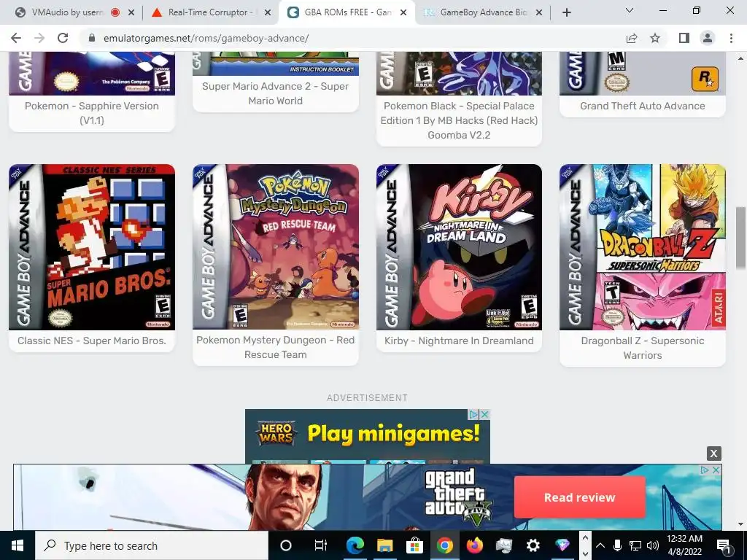Viewport: 747px width, 560px height.
Task: Open Microsoft Store from taskbar
Action: 414,545
